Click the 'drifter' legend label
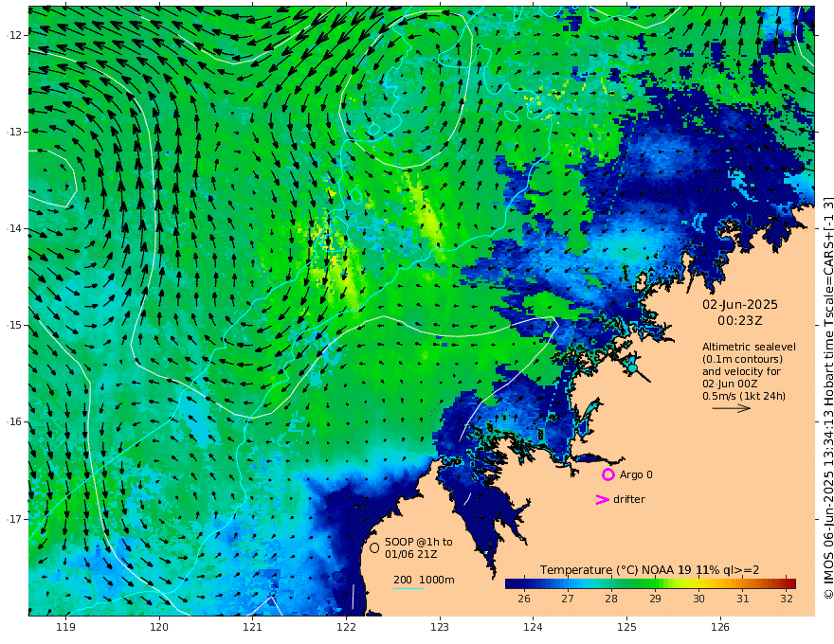The width and height of the screenshot is (834, 644). (x=629, y=499)
